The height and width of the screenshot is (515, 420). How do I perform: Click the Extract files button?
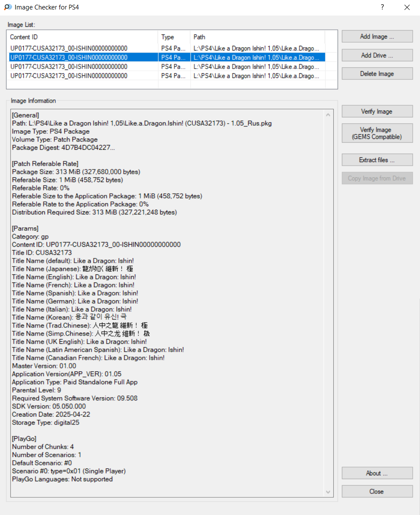377,160
